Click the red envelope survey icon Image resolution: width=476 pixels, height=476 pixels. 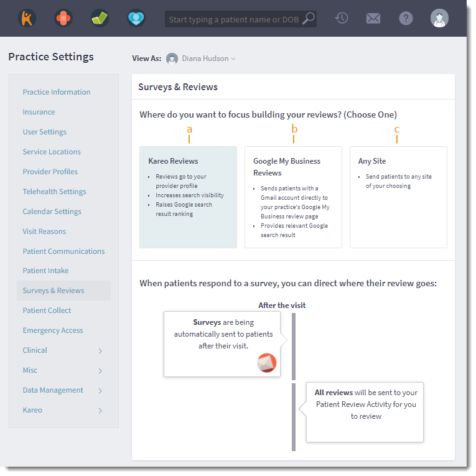[266, 363]
